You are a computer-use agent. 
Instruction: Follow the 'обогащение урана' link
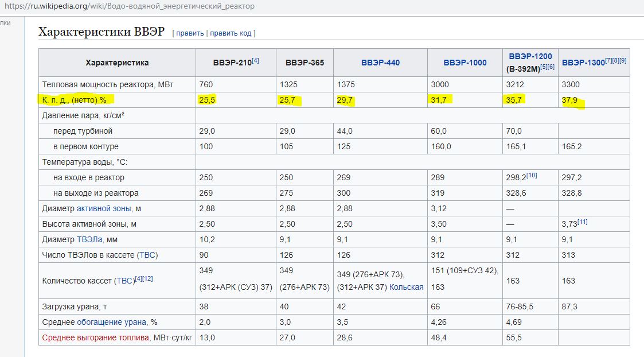(111, 322)
